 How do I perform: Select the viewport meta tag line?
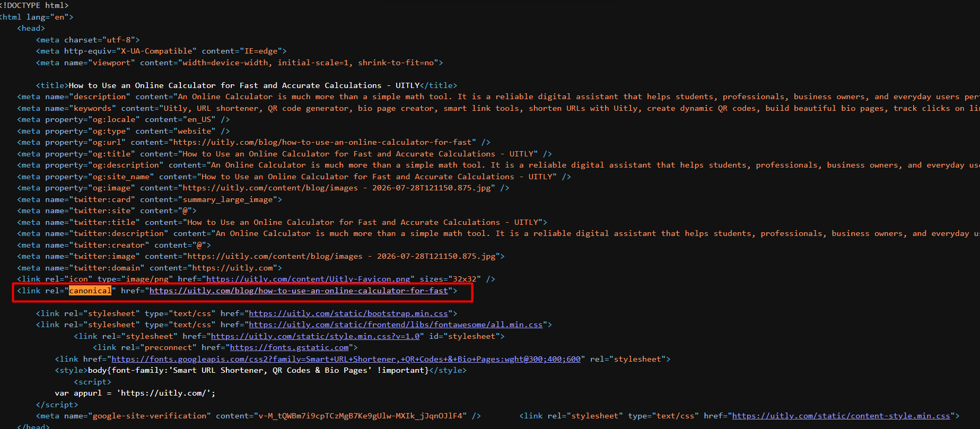(240, 63)
